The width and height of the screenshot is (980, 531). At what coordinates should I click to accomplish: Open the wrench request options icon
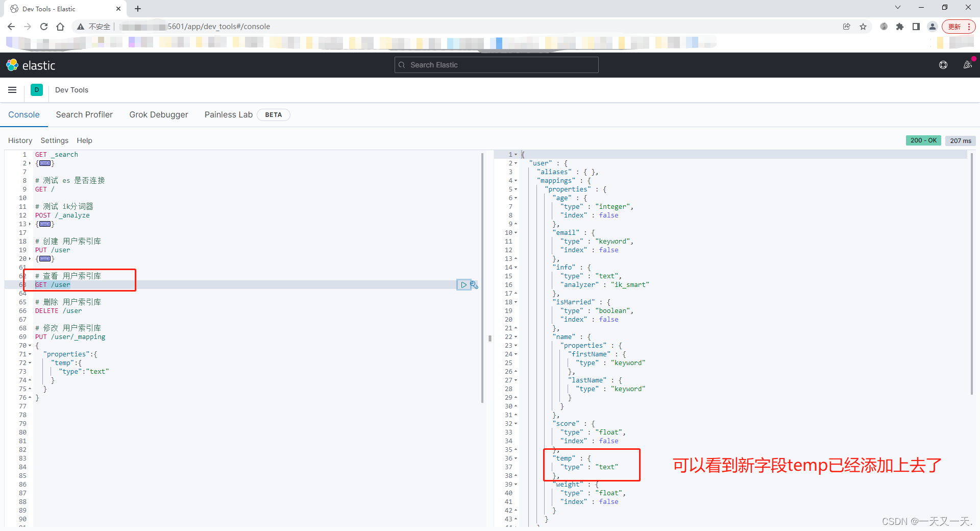coord(474,284)
